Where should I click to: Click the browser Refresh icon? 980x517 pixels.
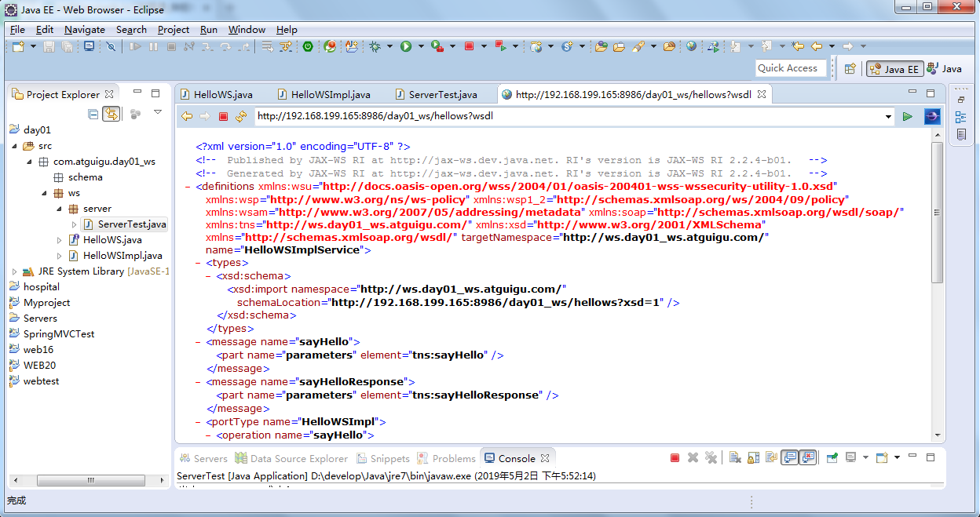pos(241,116)
